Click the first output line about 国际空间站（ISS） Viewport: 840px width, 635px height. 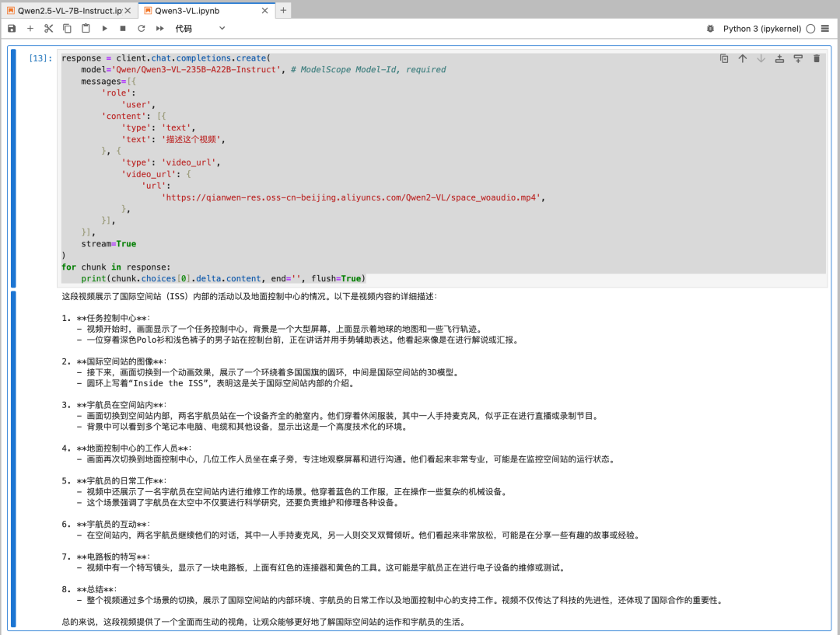pyautogui.click(x=249, y=297)
